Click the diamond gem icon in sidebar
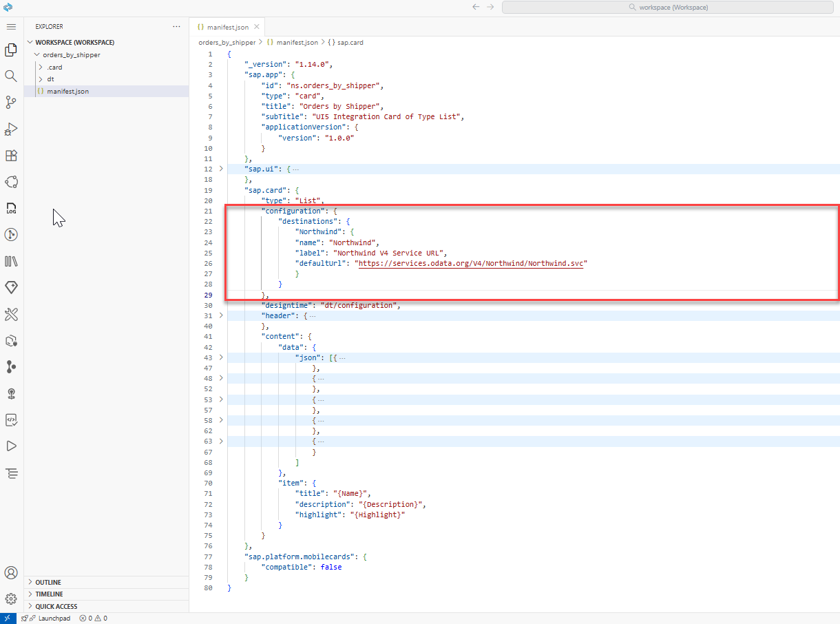The width and height of the screenshot is (840, 624). tap(11, 287)
